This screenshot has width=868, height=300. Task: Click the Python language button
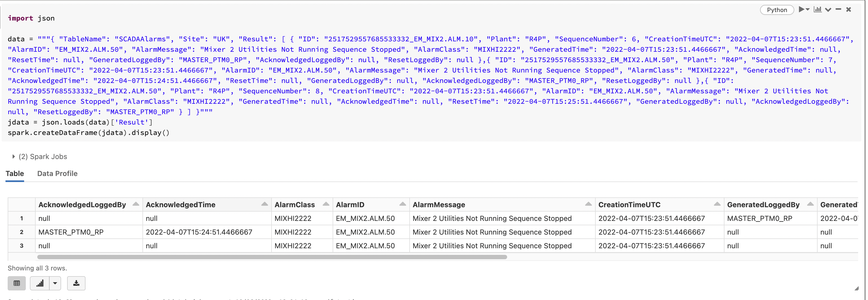click(777, 10)
